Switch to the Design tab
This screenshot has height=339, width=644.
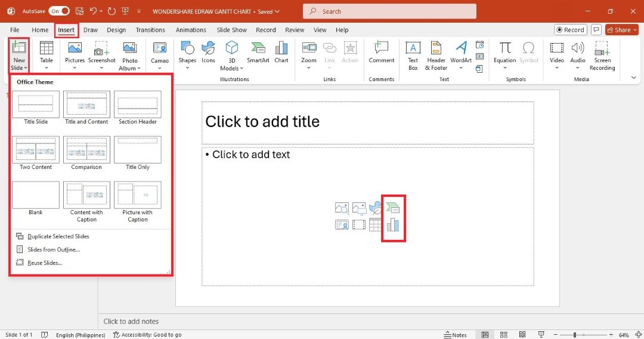click(x=116, y=30)
